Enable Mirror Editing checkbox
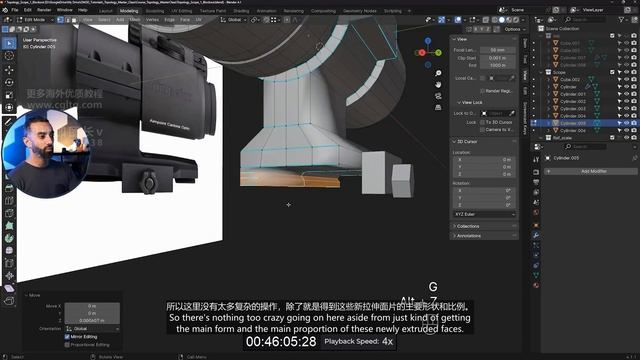The image size is (640, 360). (x=67, y=337)
